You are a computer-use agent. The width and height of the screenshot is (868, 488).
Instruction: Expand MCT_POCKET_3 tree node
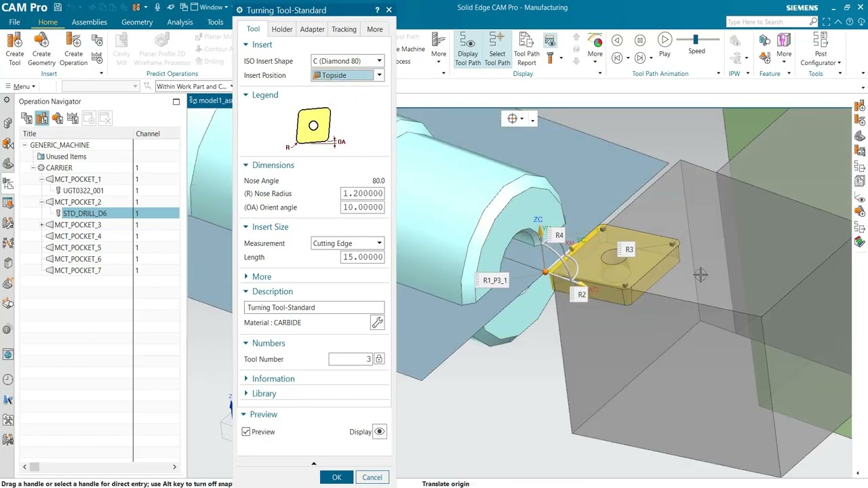(42, 225)
